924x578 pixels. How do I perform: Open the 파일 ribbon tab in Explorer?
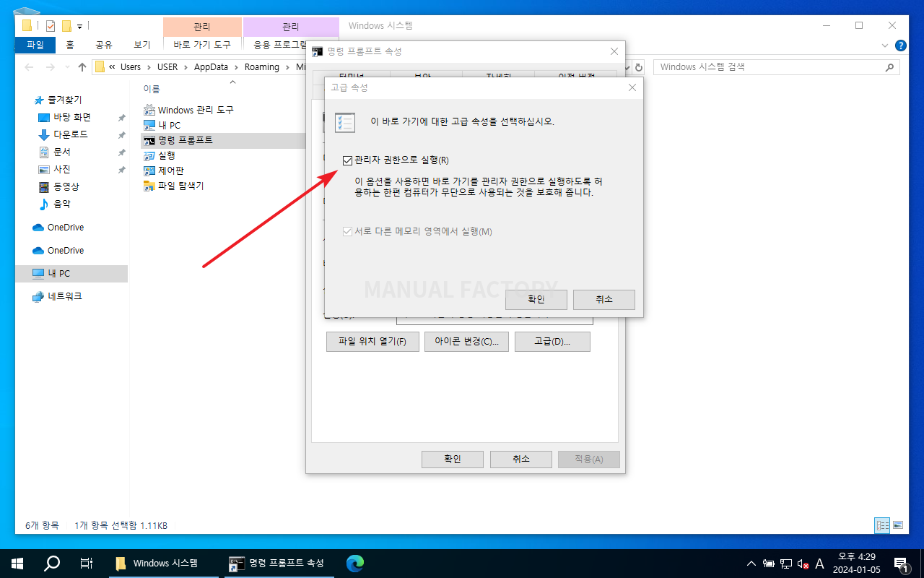[x=35, y=45]
